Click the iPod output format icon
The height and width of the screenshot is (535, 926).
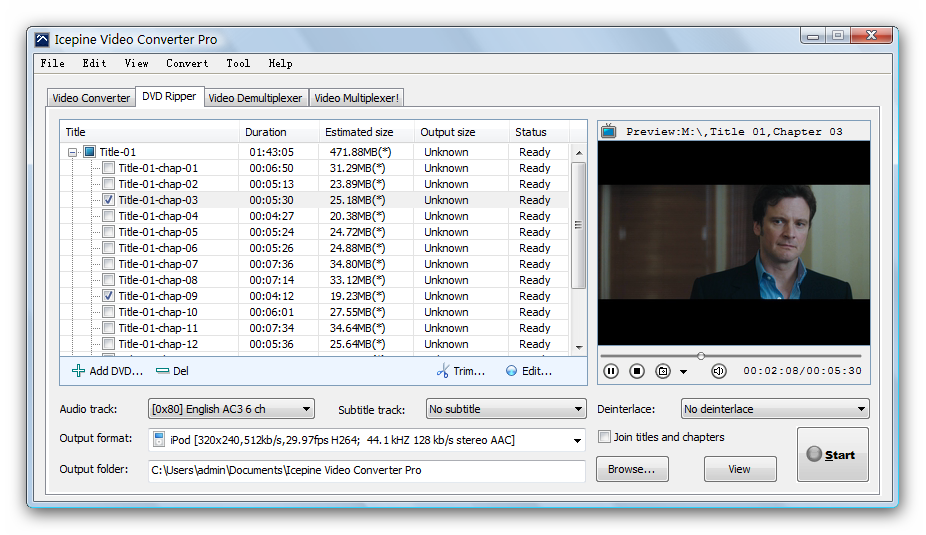[158, 439]
